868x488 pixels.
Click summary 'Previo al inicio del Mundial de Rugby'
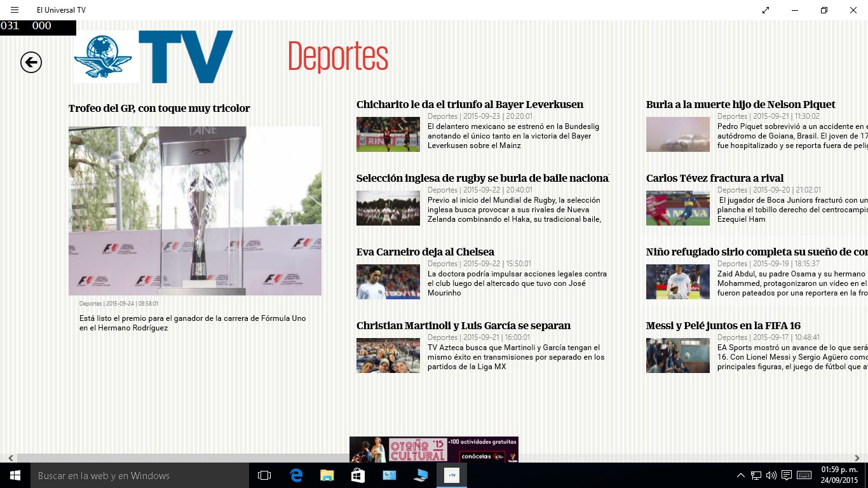tap(515, 210)
